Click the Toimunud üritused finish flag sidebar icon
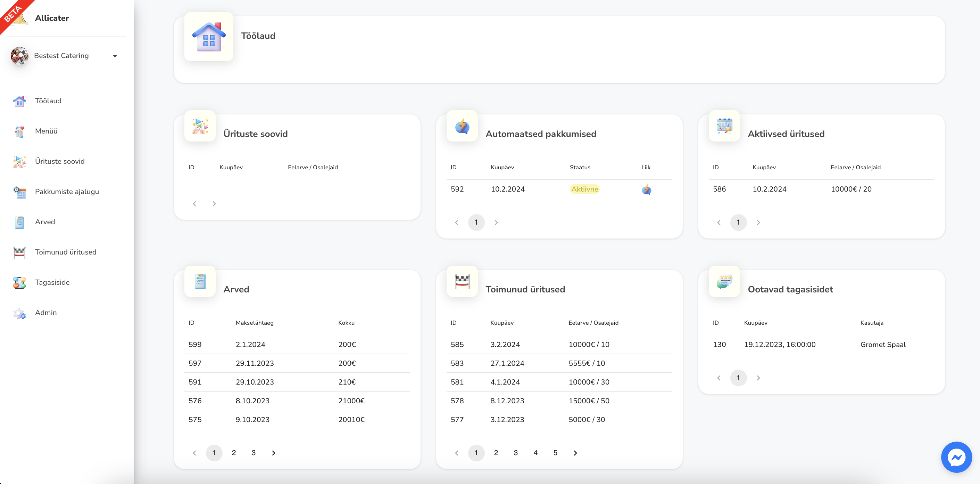Image resolution: width=980 pixels, height=484 pixels. point(19,252)
